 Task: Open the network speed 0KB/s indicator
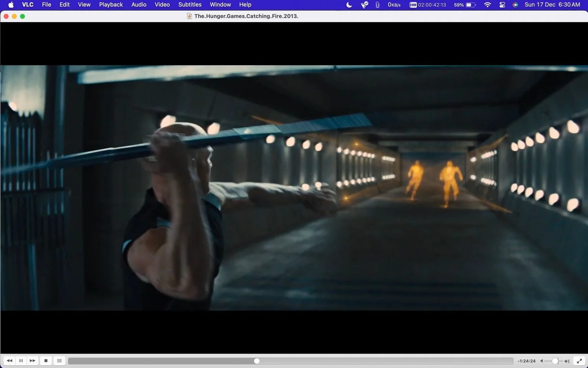click(394, 5)
